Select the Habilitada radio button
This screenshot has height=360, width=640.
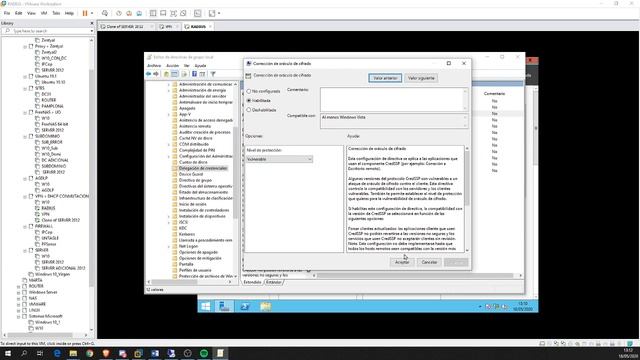(249, 100)
